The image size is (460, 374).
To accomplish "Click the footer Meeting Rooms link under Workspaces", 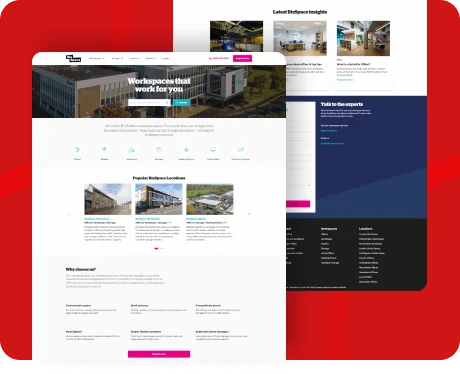I will [x=329, y=258].
